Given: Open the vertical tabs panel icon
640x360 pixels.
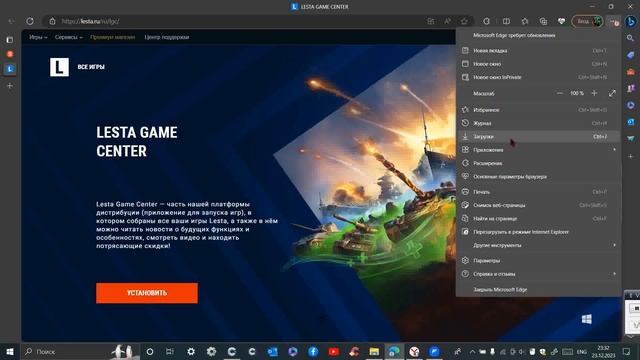Looking at the screenshot, I should pyautogui.click(x=10, y=40).
